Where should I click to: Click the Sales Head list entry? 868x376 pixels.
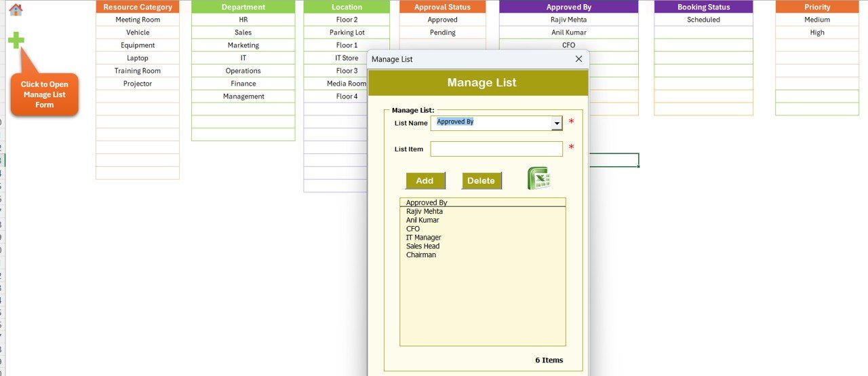pos(423,246)
